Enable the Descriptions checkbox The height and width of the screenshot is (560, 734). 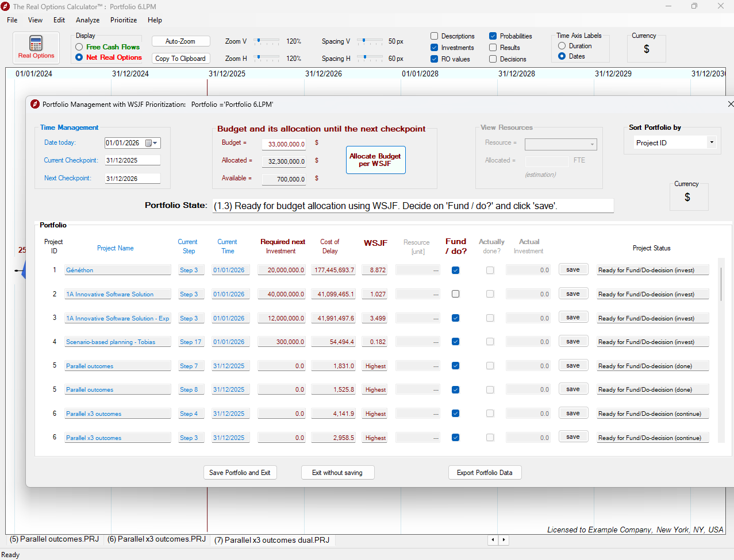435,36
